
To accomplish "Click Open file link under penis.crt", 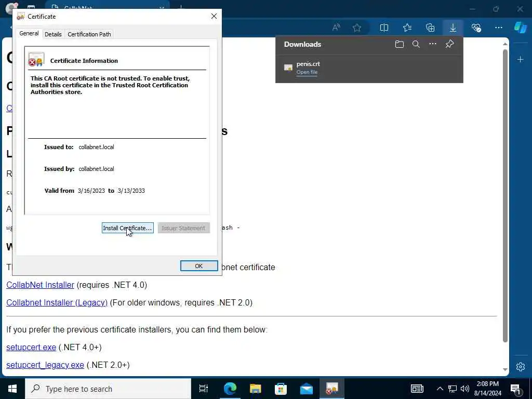I will point(307,72).
